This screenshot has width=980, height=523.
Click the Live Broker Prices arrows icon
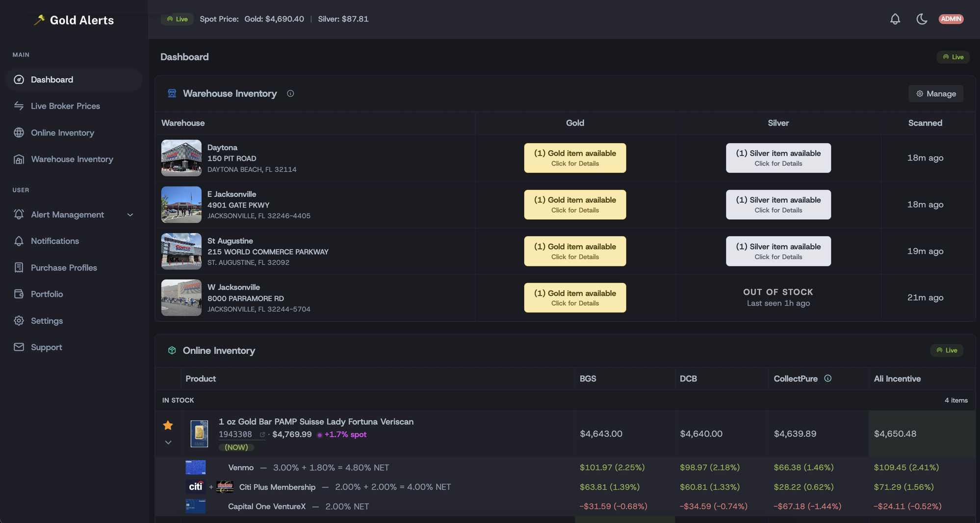pyautogui.click(x=19, y=106)
